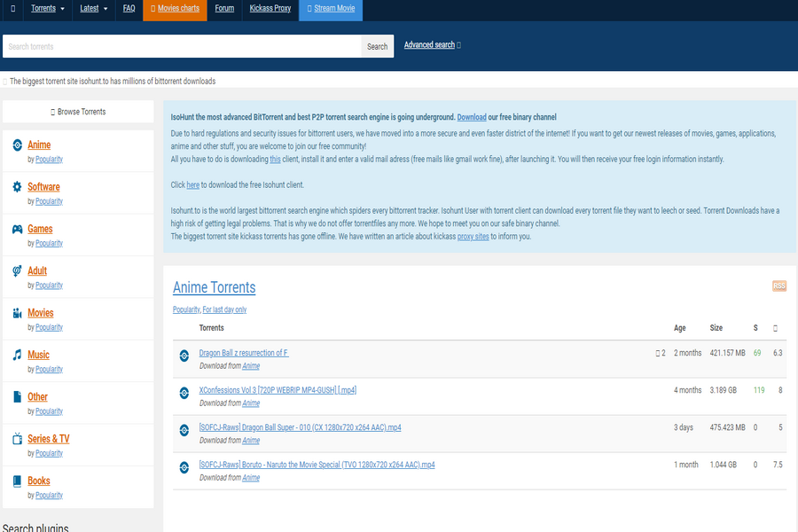
Task: Sort Books by Popularity in sidebar
Action: tap(49, 496)
